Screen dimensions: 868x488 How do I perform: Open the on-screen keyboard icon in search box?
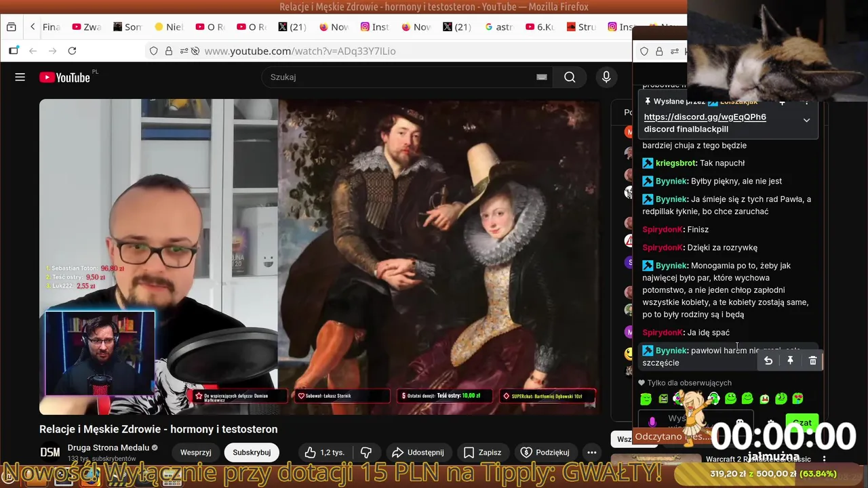point(541,77)
